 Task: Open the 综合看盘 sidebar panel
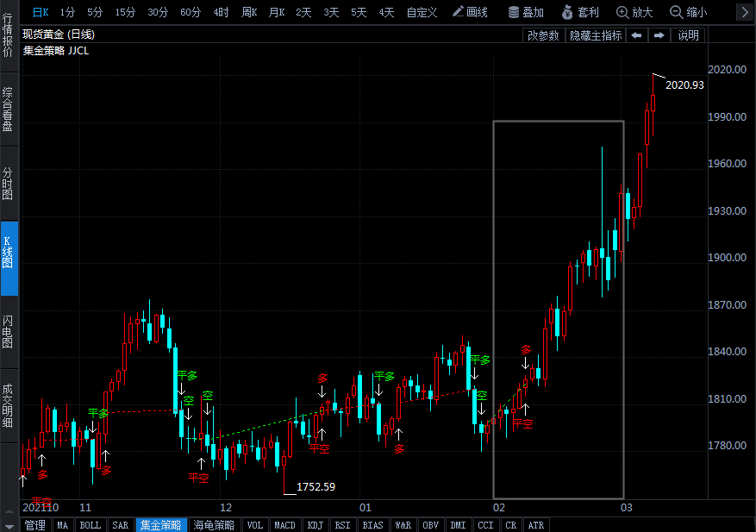8,110
